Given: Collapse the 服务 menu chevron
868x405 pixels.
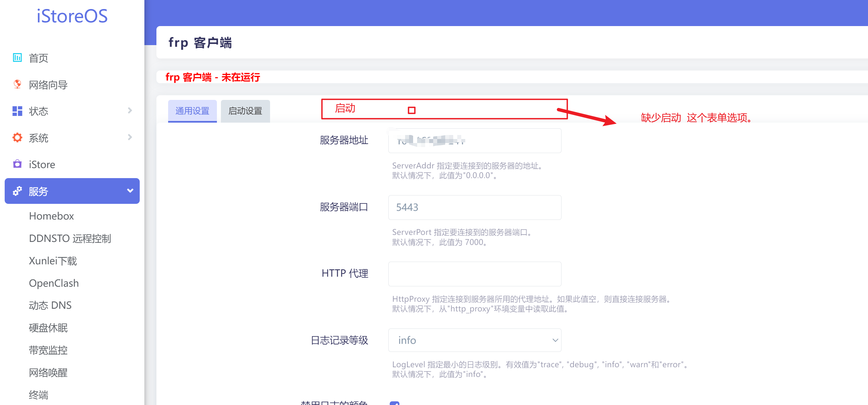Looking at the screenshot, I should pyautogui.click(x=130, y=191).
